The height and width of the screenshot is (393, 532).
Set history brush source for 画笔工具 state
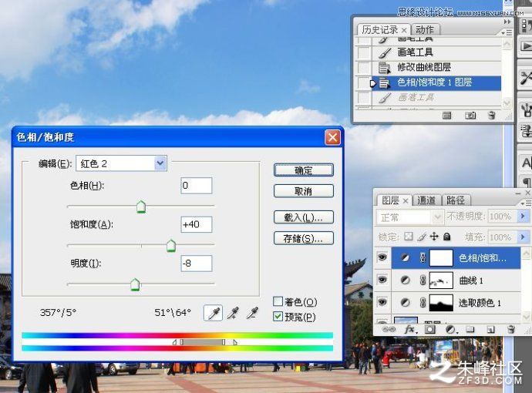364,53
